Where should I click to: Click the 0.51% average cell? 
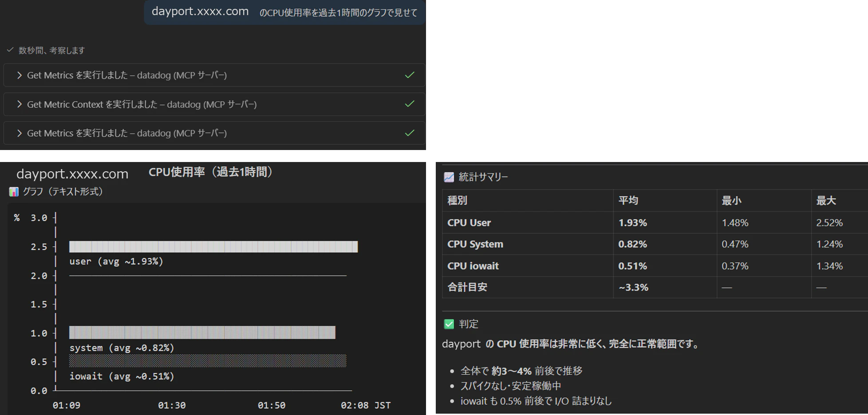[633, 266]
